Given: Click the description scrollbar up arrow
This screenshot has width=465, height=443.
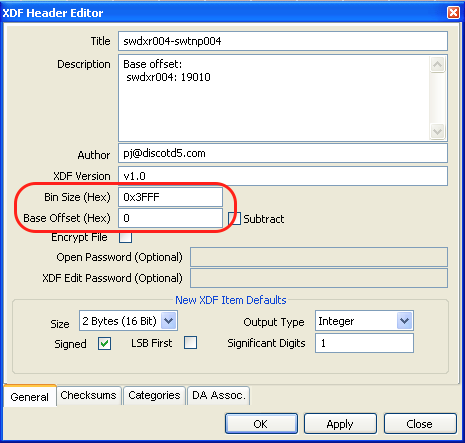Looking at the screenshot, I should (x=437, y=64).
